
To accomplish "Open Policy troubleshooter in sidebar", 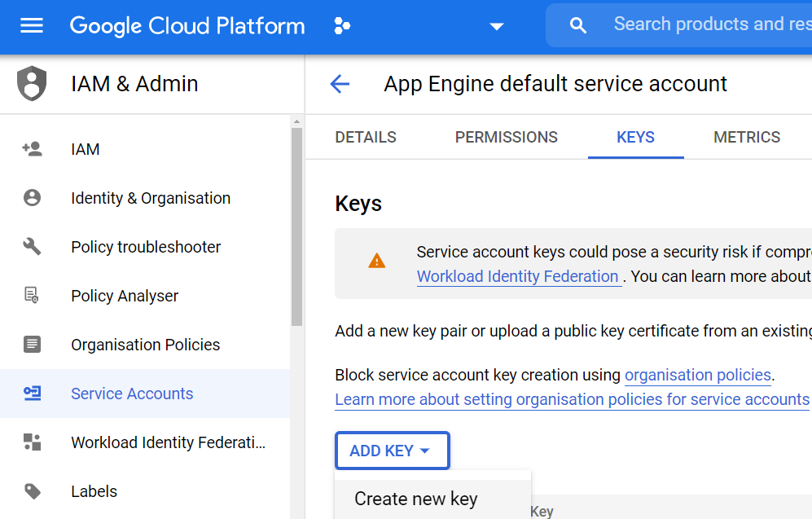I will click(145, 247).
